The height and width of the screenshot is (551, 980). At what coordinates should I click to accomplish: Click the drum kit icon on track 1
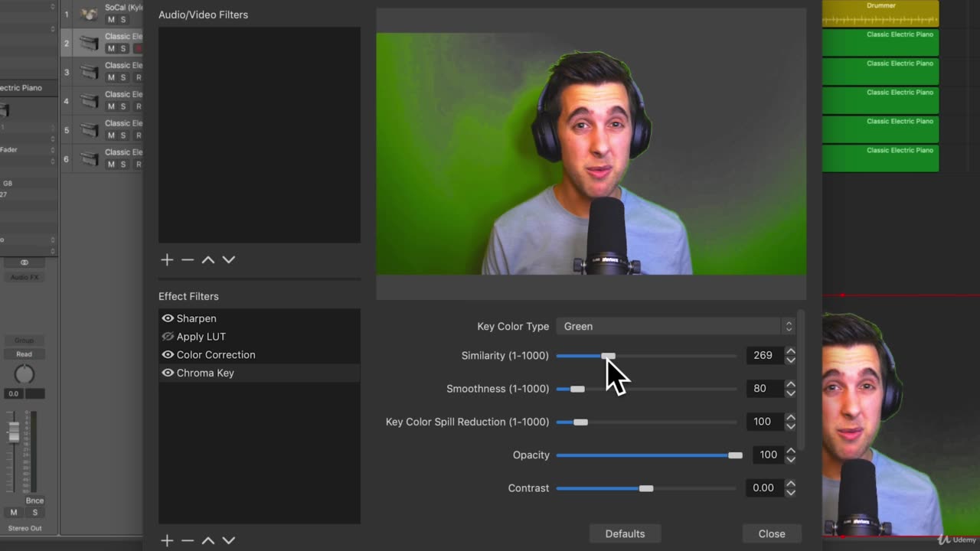point(90,14)
